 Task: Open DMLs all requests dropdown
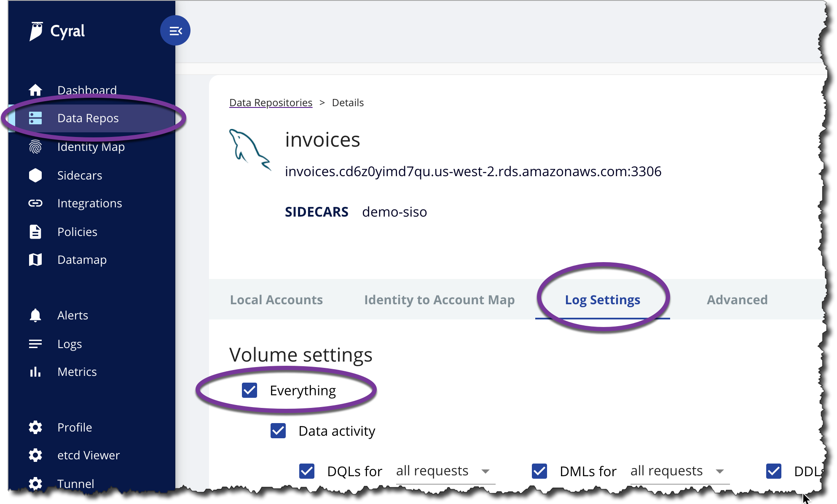tap(680, 471)
